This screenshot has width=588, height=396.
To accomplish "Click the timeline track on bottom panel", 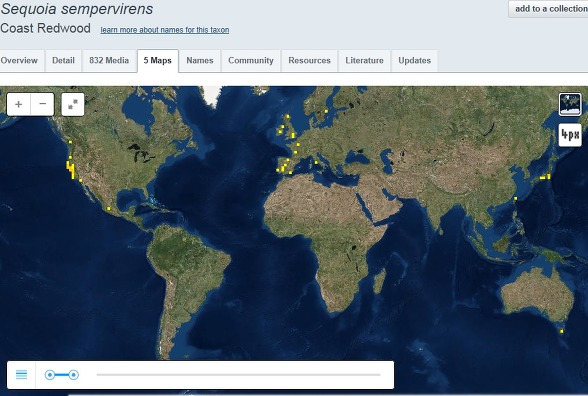I will 238,375.
